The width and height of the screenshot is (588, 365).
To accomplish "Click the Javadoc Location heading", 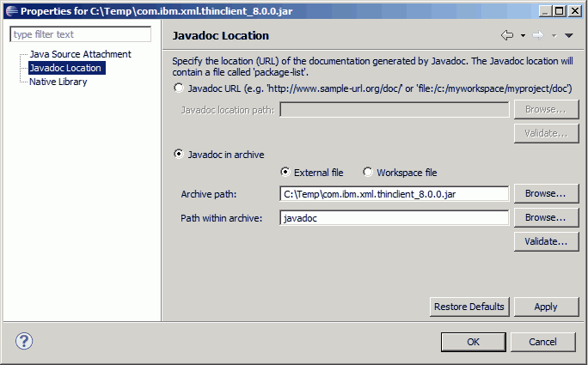I will tap(220, 35).
